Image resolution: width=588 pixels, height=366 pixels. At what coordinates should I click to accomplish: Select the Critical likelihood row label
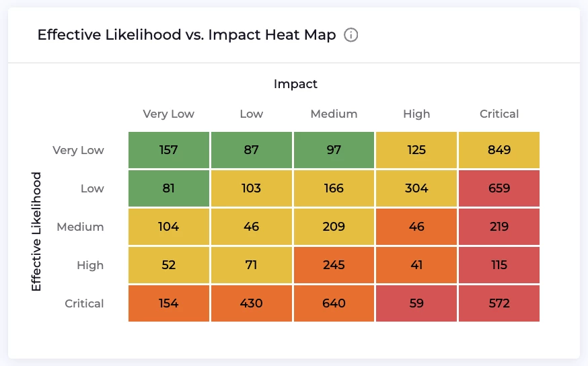pos(84,303)
